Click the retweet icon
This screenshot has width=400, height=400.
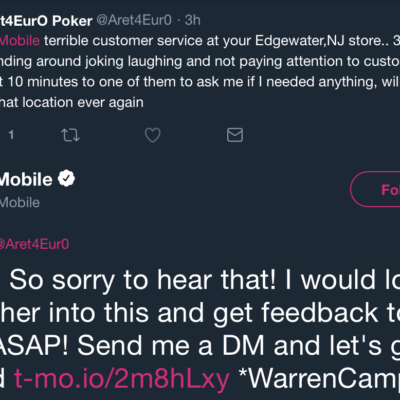pos(70,135)
